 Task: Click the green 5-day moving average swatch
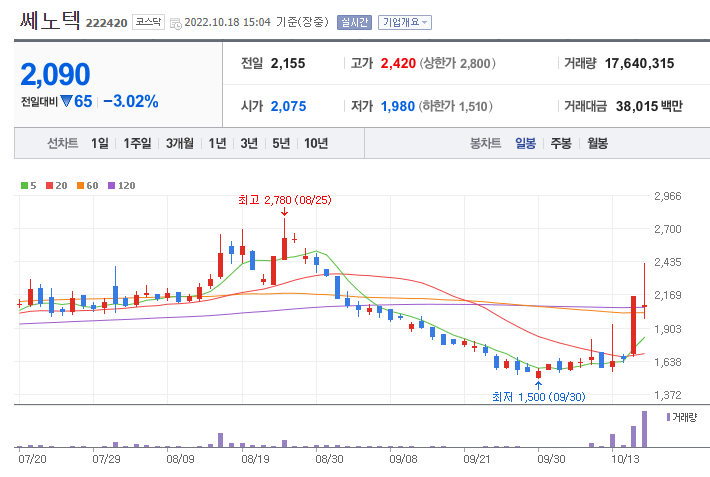(24, 185)
